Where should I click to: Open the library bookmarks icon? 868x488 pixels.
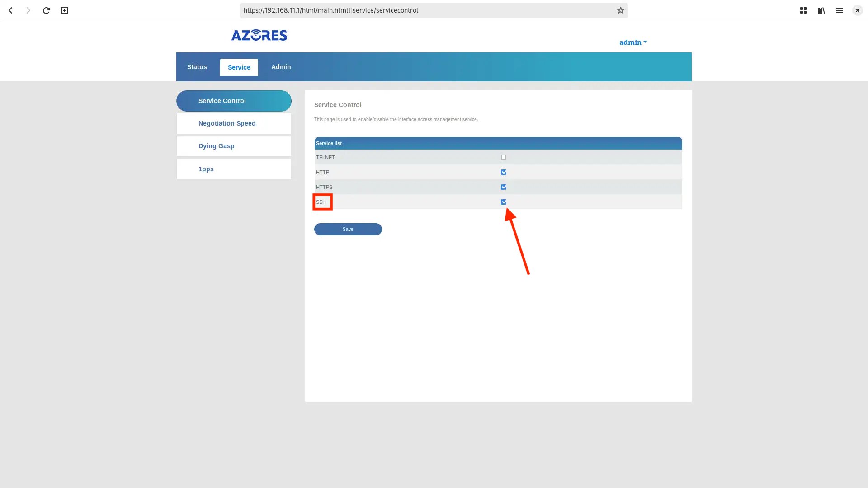(821, 10)
